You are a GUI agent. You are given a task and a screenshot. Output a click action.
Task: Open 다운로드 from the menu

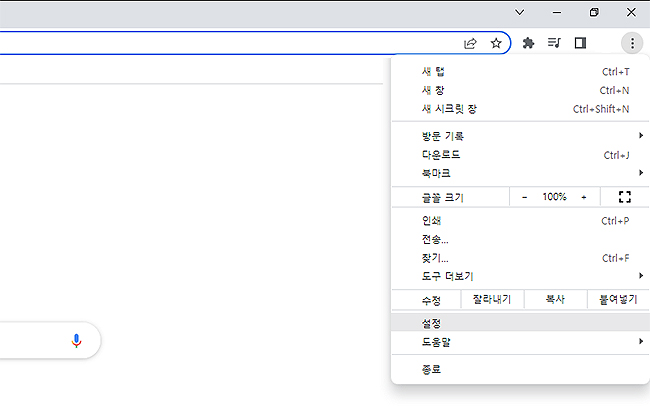pos(520,155)
